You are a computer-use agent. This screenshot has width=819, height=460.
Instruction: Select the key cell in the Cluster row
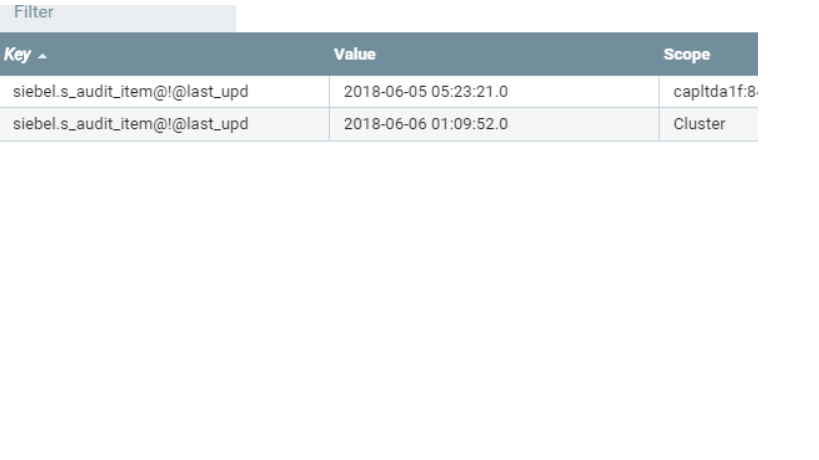165,124
